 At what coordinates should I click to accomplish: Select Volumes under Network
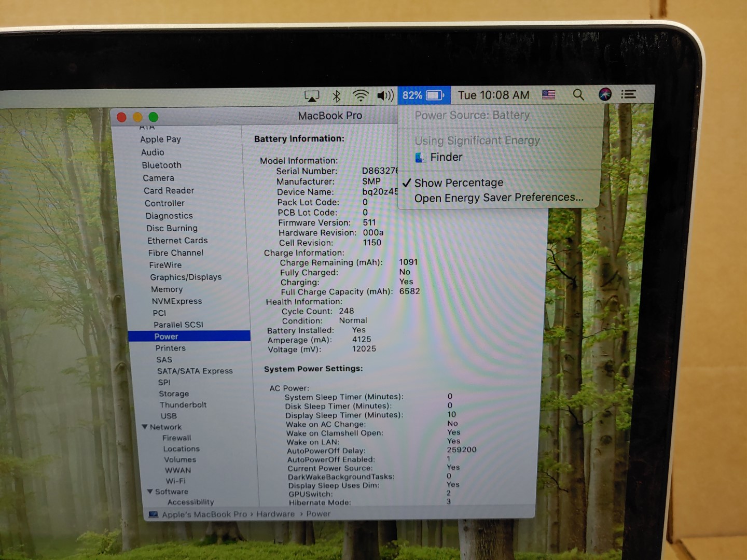tap(180, 460)
